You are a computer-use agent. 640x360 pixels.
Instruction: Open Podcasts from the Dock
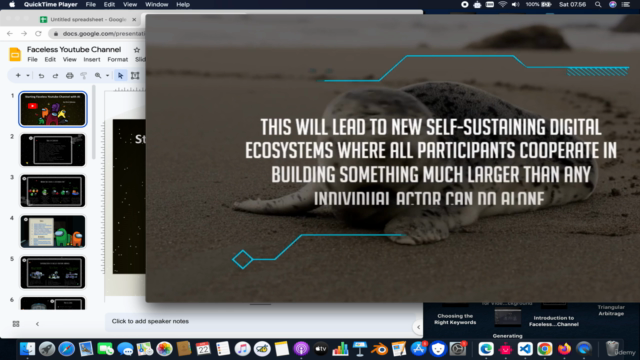click(301, 349)
